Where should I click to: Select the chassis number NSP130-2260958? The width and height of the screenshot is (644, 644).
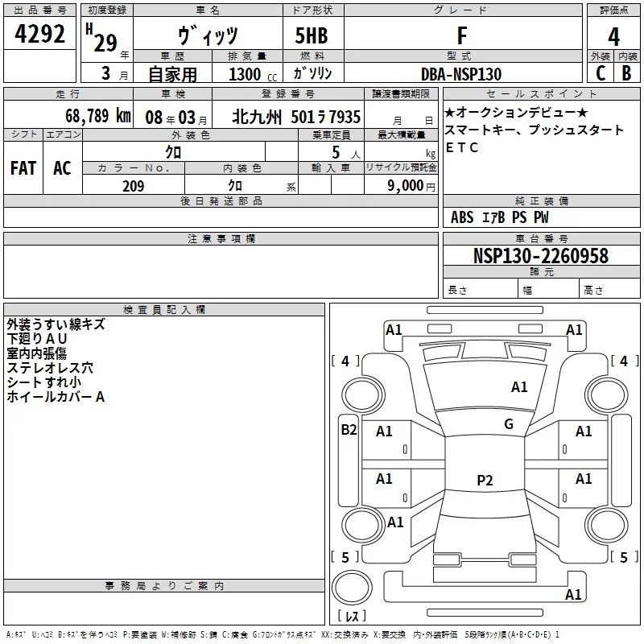coord(541,256)
